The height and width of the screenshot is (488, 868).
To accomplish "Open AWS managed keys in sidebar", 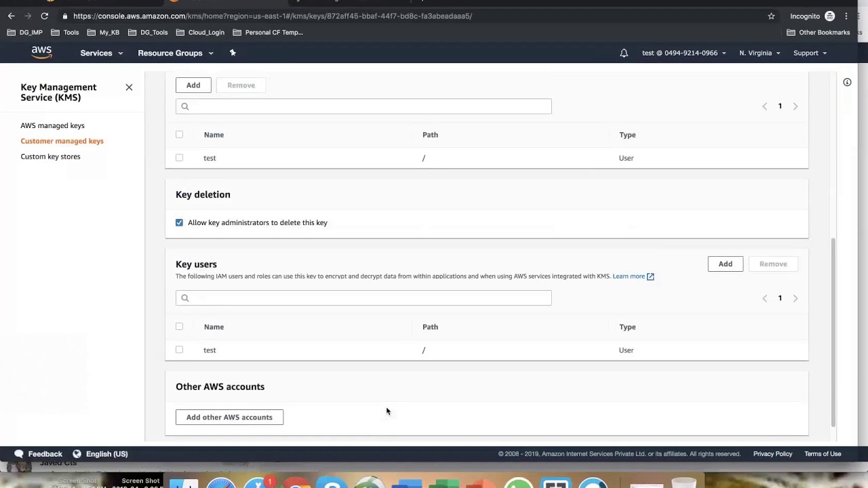I will [x=52, y=125].
